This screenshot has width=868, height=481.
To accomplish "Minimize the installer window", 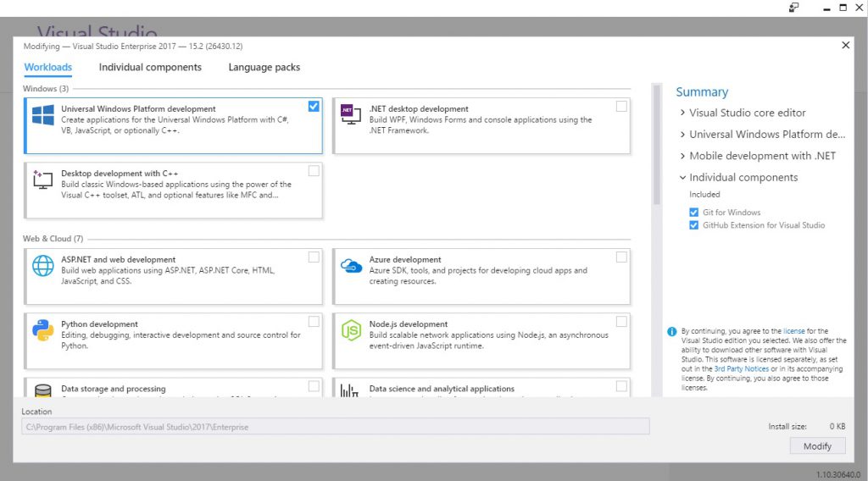I will (826, 8).
